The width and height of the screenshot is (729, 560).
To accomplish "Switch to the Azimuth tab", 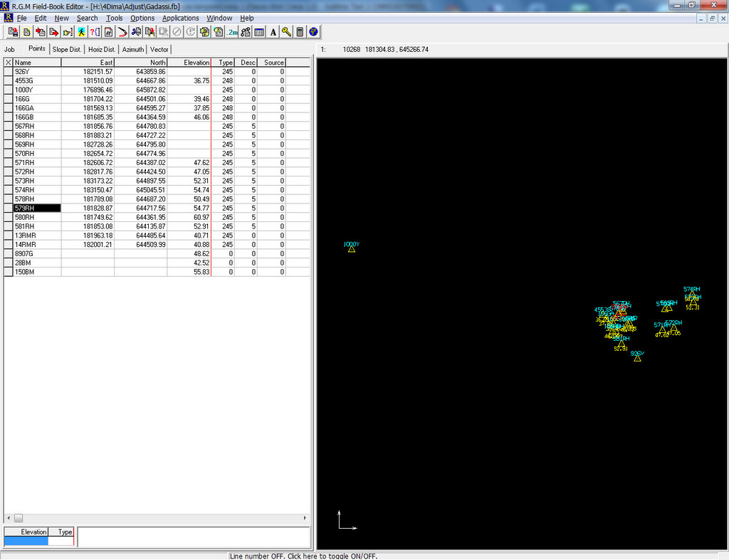I will 133,49.
